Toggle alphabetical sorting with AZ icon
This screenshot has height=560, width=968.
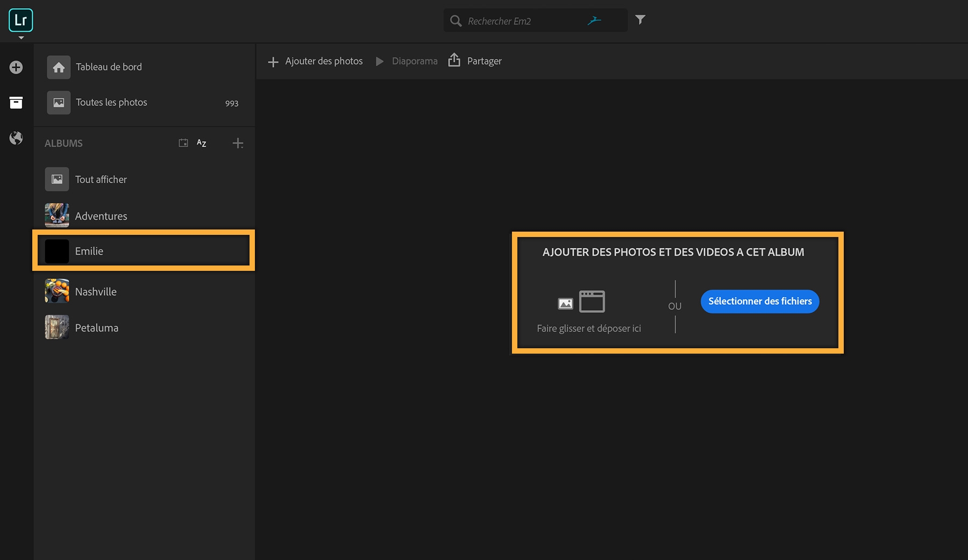[201, 143]
